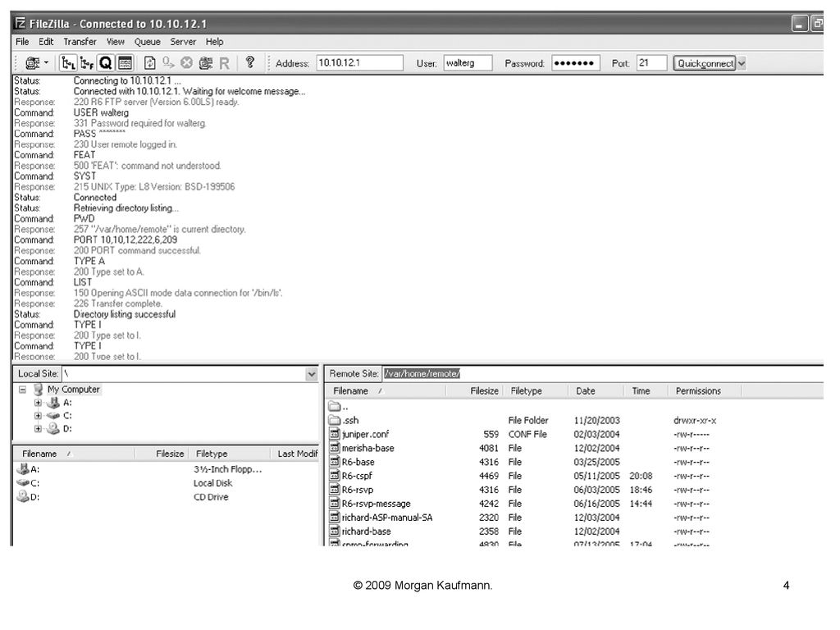Sort local files by Filesize column

[x=162, y=454]
